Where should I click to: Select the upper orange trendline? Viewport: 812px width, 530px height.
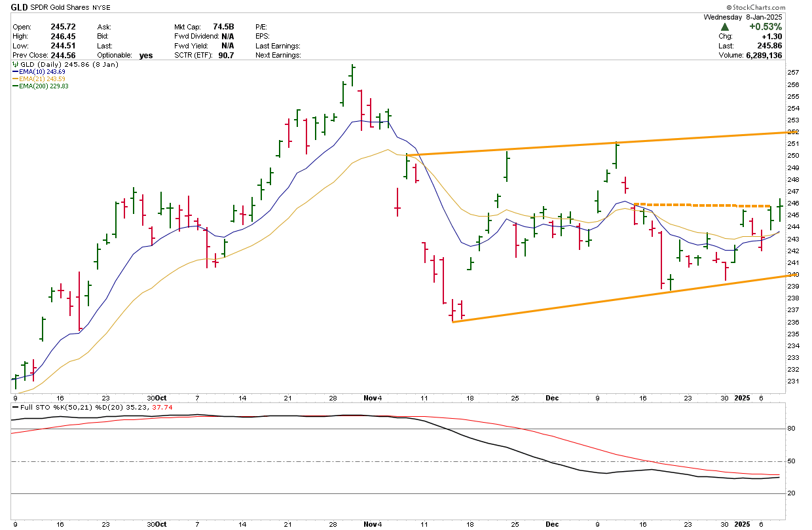589,144
